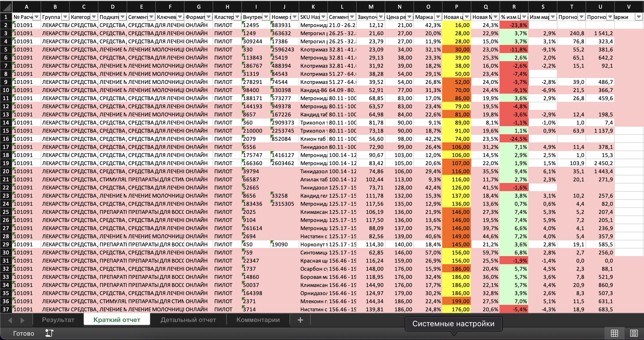Switch to Page Layout view icon

point(634,333)
